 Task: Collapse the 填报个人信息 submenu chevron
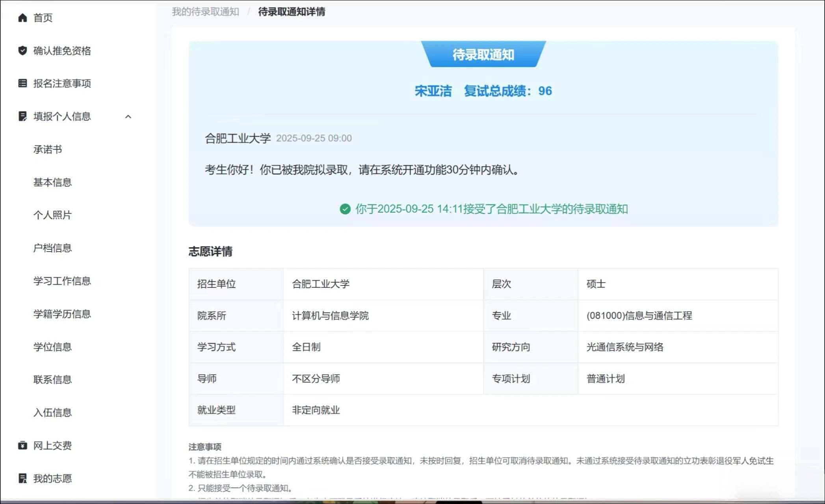(128, 117)
